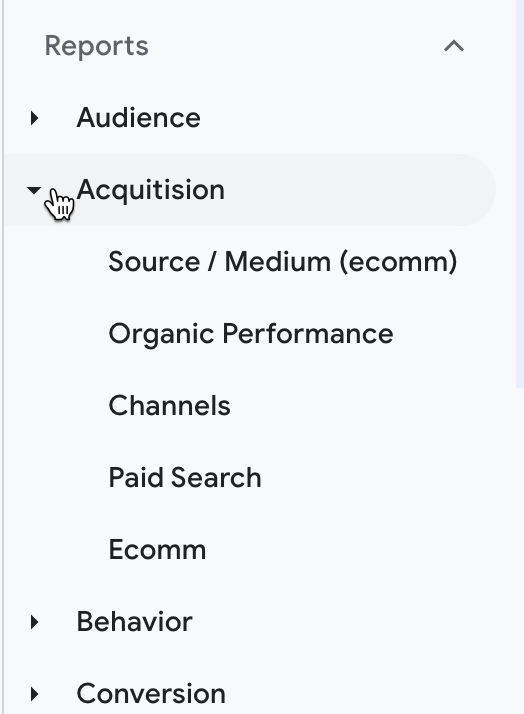Select the Behavior category label
The width and height of the screenshot is (524, 714).
coord(134,622)
